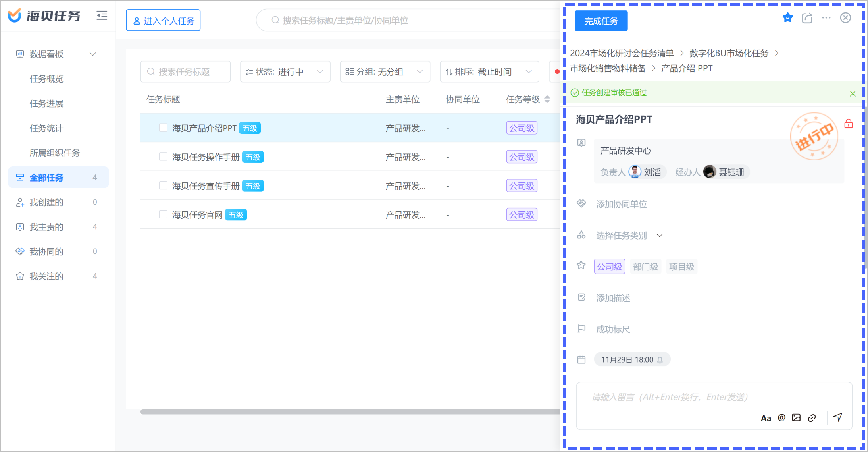Open breadcrumb 数字化BU市场化任务
Viewport: 868px width, 452px height.
(729, 53)
